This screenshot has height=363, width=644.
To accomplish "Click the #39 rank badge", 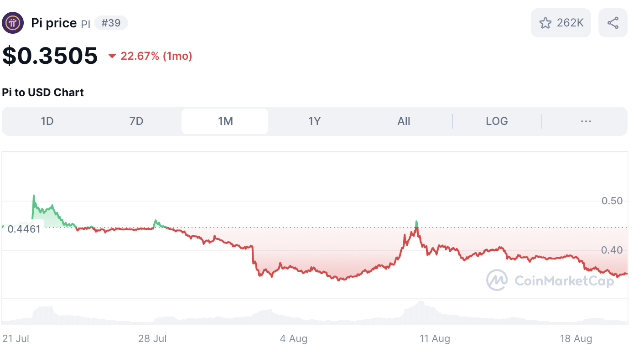I will click(111, 23).
